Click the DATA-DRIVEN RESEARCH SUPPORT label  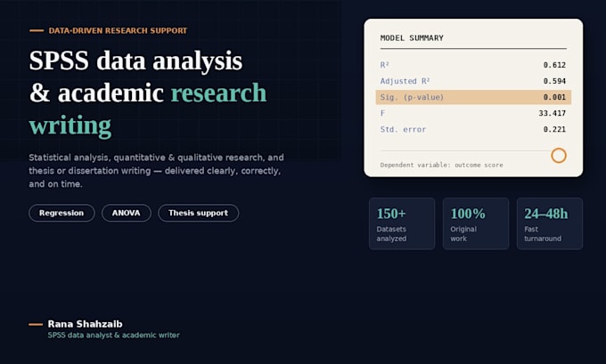pos(118,30)
